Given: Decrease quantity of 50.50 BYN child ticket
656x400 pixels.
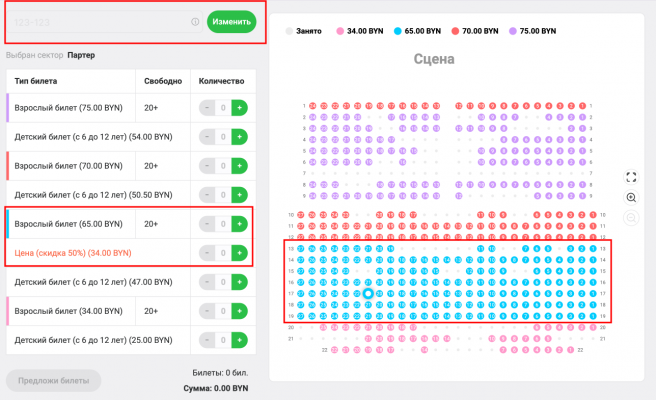Looking at the screenshot, I should [207, 195].
